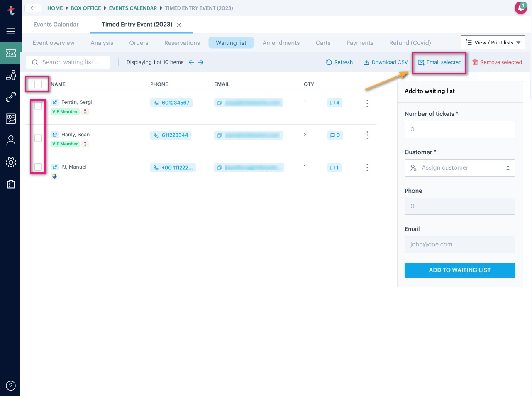This screenshot has height=398, width=532.
Task: Tick the checkbox next to Ferrán, Sergi
Action: point(38,106)
